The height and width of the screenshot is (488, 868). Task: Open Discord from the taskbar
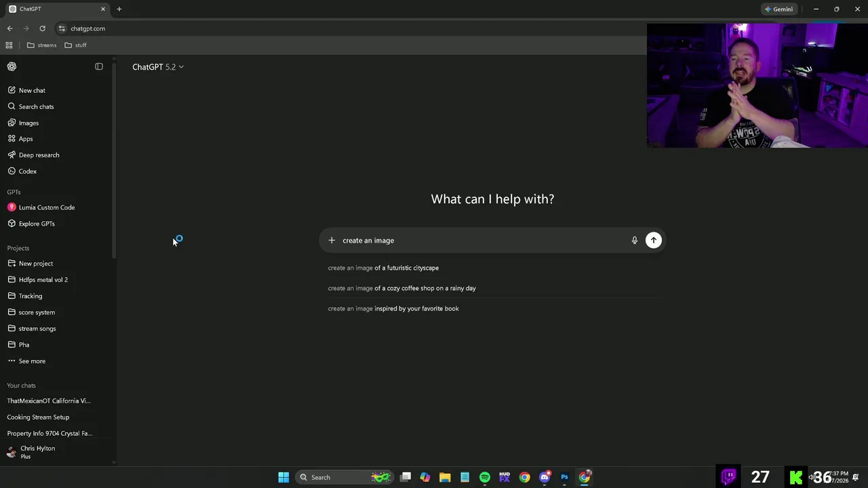(x=545, y=477)
